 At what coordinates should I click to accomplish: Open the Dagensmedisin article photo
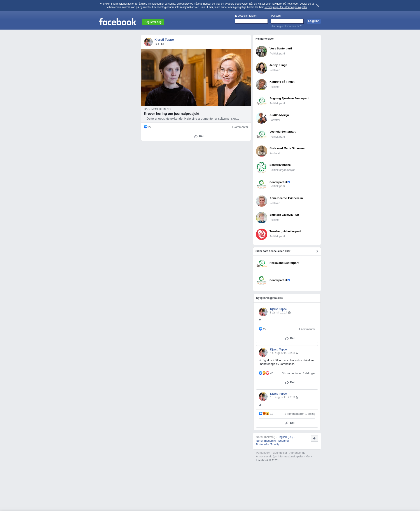(x=196, y=77)
